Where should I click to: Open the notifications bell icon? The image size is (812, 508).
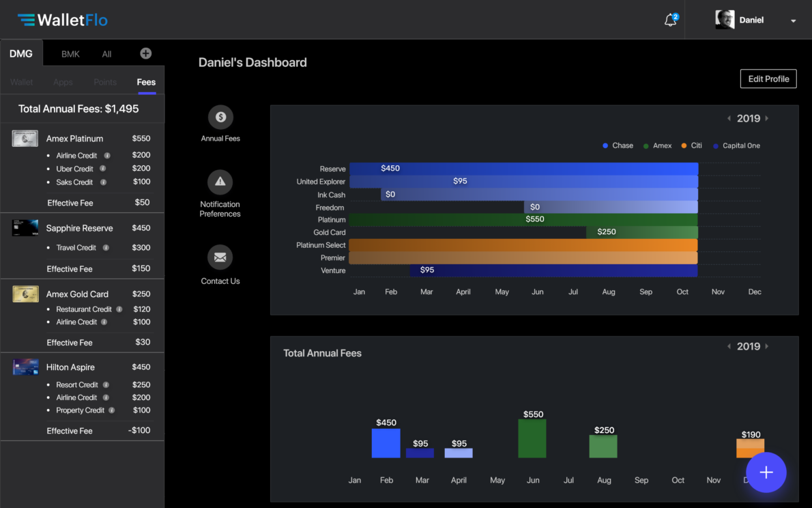[x=671, y=20]
